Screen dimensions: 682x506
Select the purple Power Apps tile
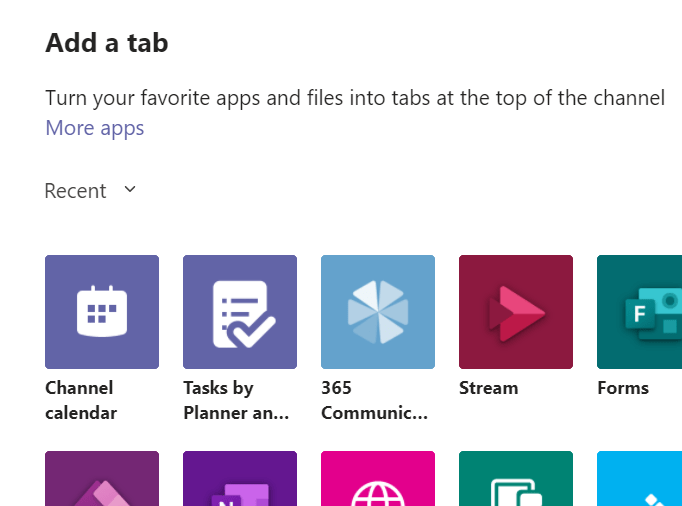point(102,479)
